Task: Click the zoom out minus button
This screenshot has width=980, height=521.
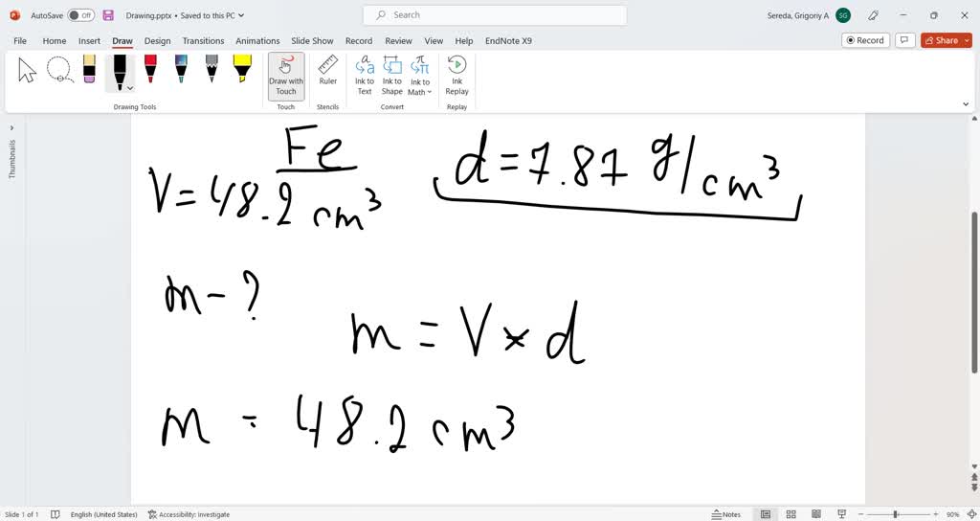Action: click(860, 514)
